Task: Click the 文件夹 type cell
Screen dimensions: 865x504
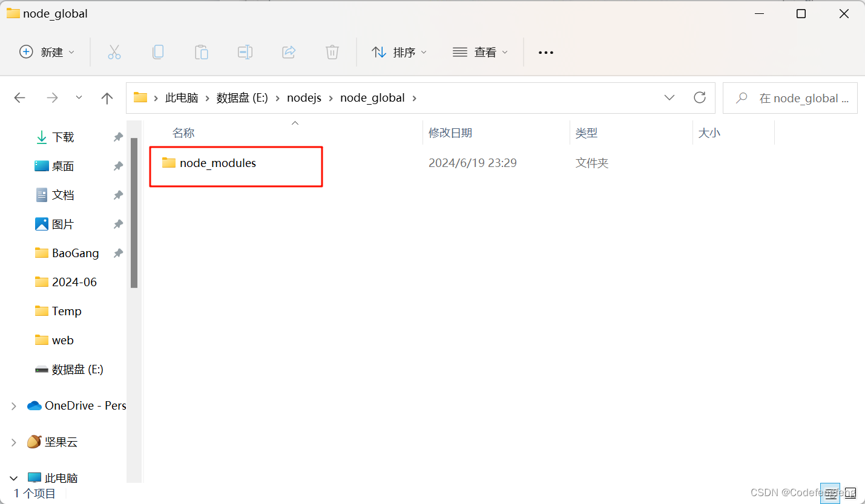Action: coord(592,163)
